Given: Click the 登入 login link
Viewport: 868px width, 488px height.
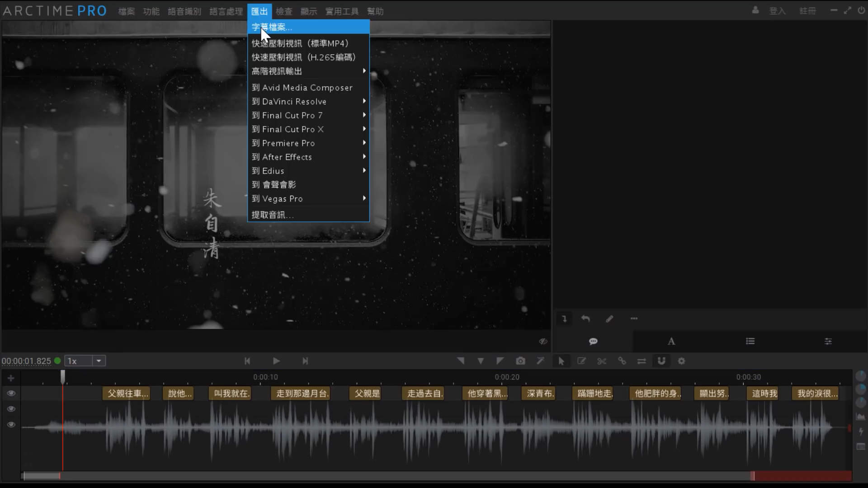Looking at the screenshot, I should point(777,11).
